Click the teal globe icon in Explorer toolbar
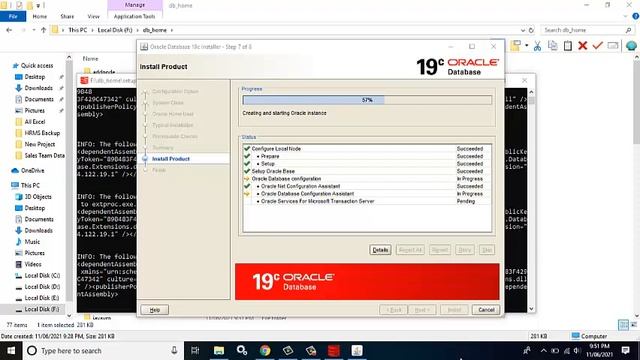The image size is (640, 360). tap(631, 46)
